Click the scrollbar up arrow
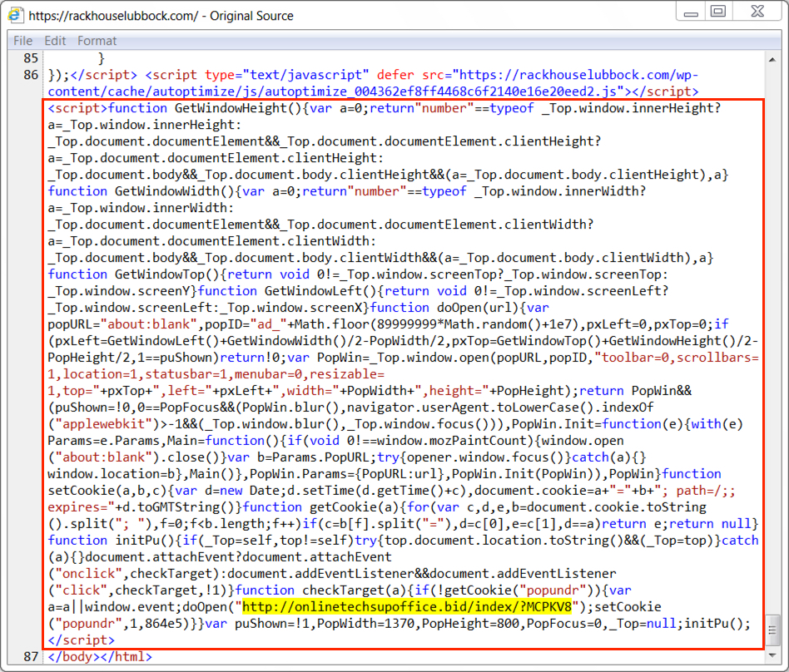The height and width of the screenshot is (672, 789). [x=772, y=59]
